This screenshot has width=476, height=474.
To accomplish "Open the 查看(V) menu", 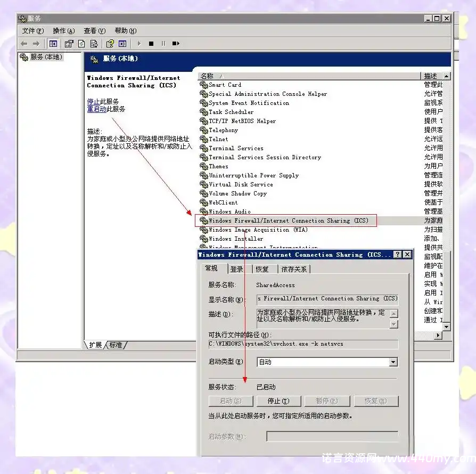I will 94,31.
